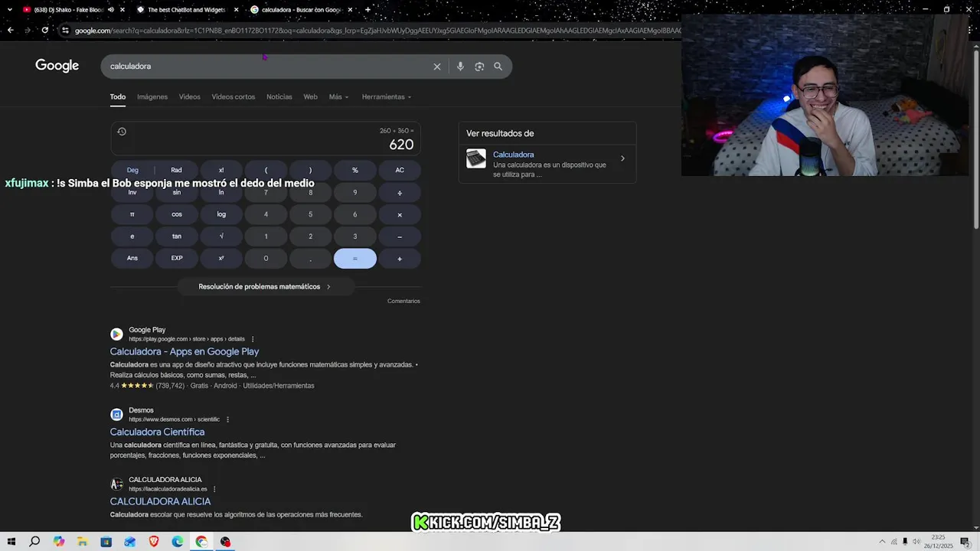
Task: Click the calculator multiply button
Action: (400, 214)
